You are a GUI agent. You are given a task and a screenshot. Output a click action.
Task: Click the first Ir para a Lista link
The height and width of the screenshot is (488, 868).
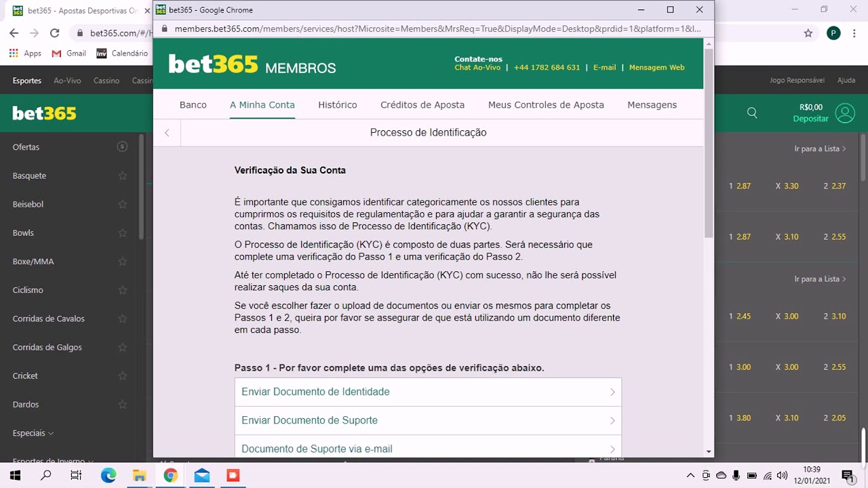[x=820, y=148]
